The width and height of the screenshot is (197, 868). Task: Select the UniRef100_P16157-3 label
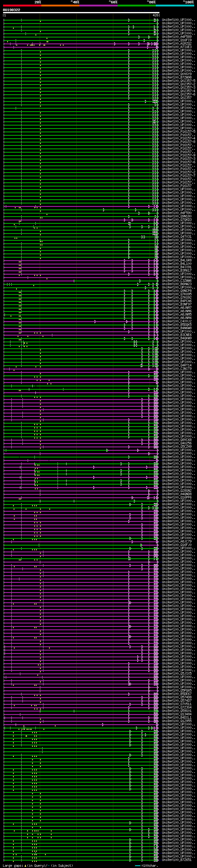click(179, 159)
